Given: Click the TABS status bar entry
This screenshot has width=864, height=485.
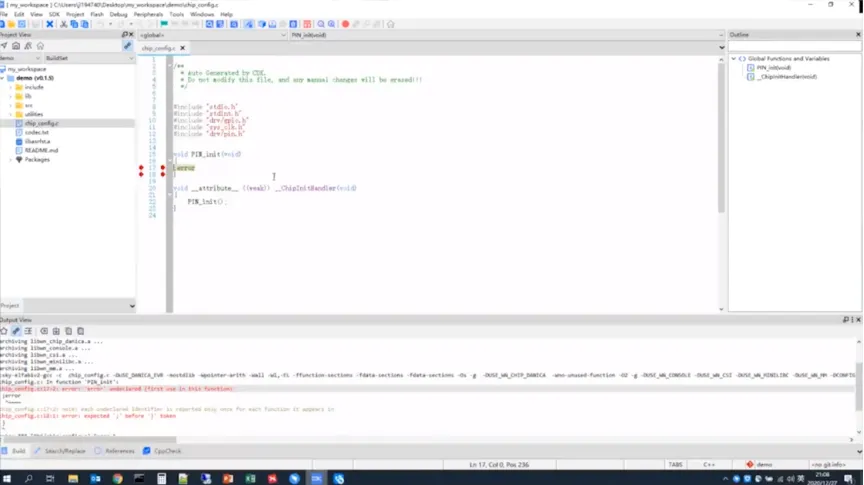Looking at the screenshot, I should [676, 465].
